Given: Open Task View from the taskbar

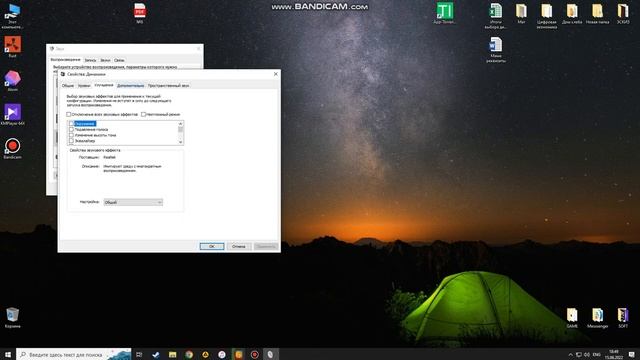Looking at the screenshot, I should (x=139, y=354).
